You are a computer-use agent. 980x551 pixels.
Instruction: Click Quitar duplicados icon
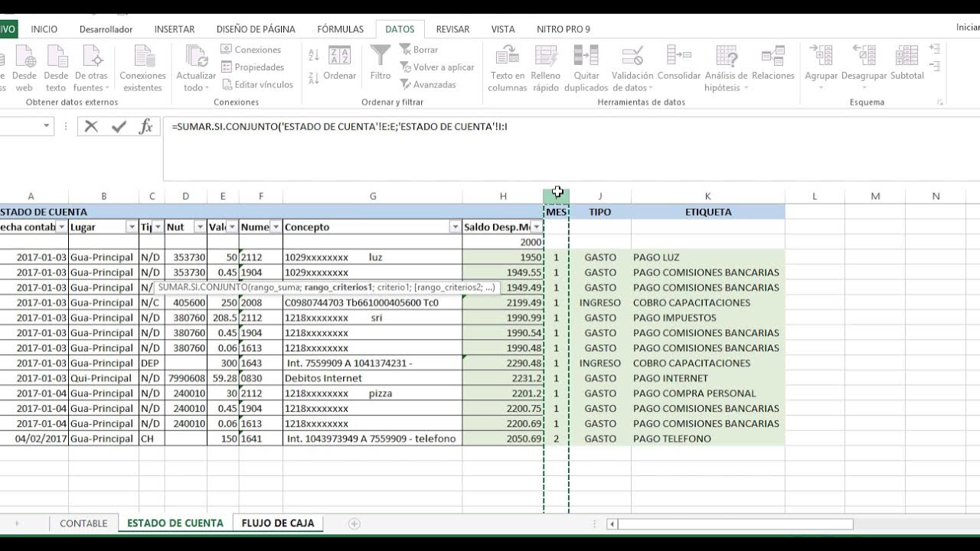[586, 69]
